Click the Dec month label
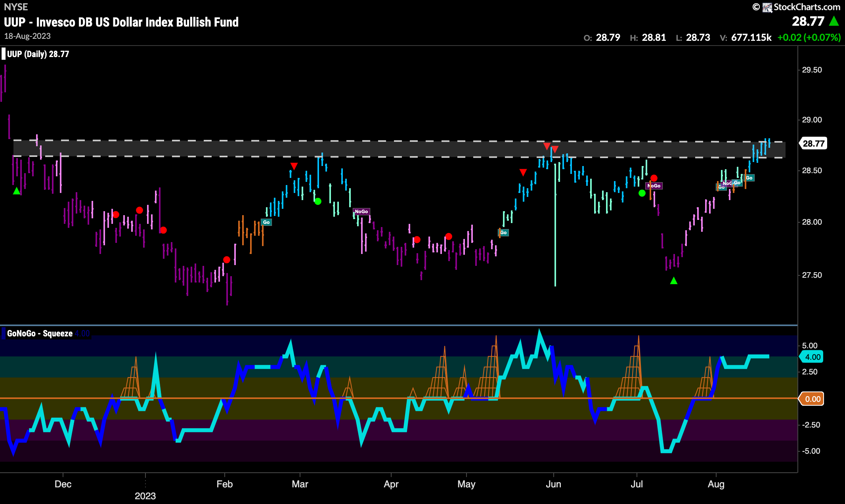 click(x=63, y=484)
